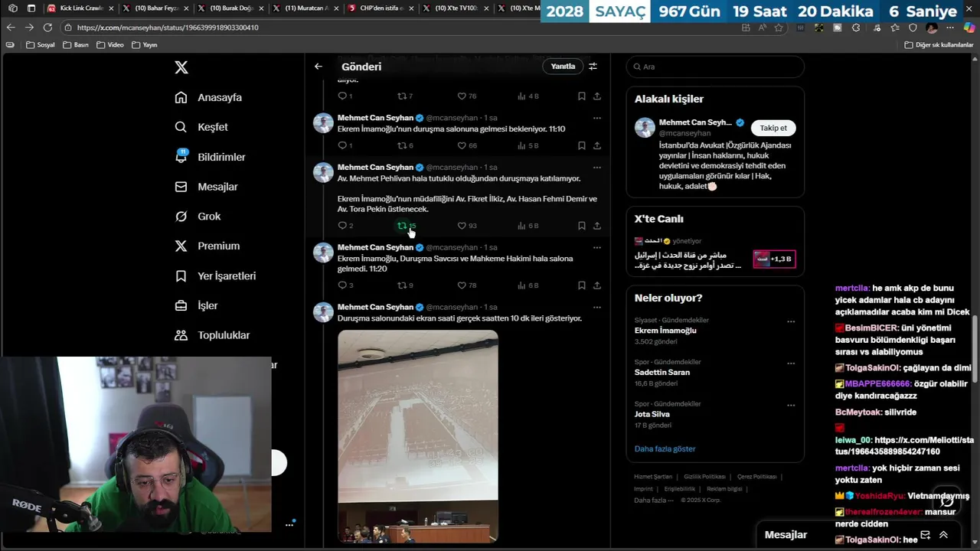Repost the 11:20 hala salona gelmedi tweet
980x551 pixels.
[x=405, y=285]
